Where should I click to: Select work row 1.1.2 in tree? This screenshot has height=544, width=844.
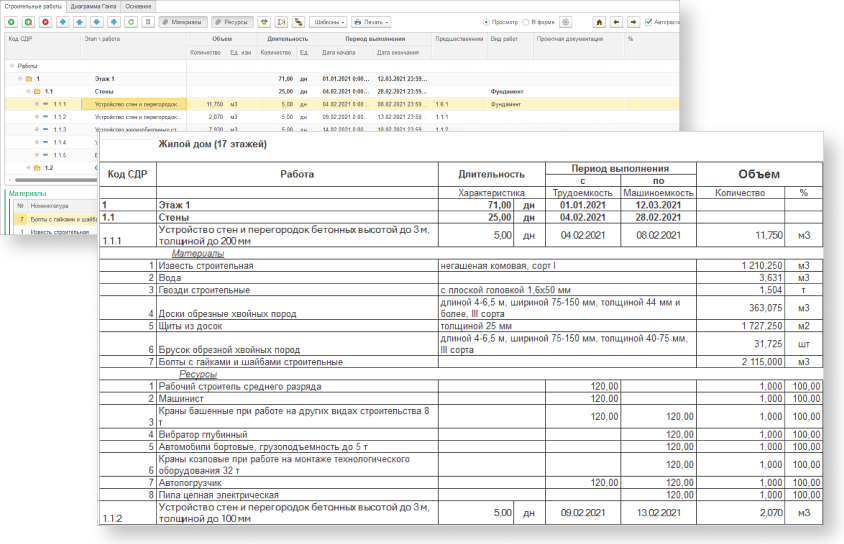[x=60, y=116]
